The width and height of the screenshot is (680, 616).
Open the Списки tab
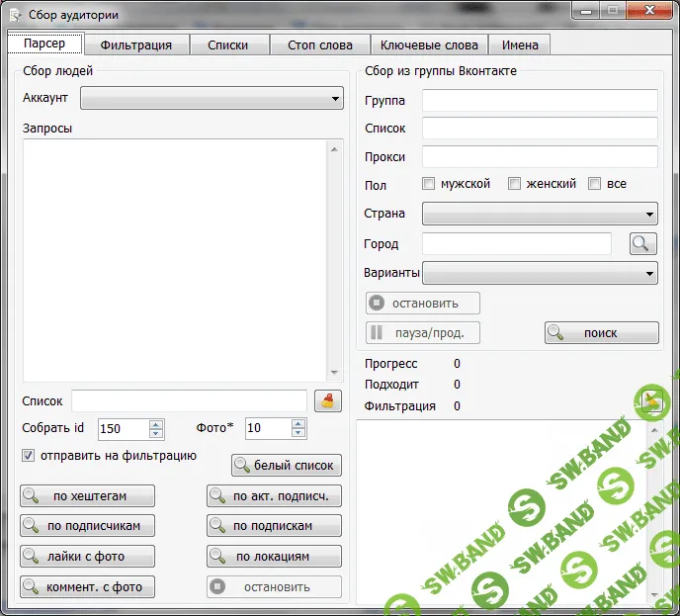pyautogui.click(x=228, y=45)
